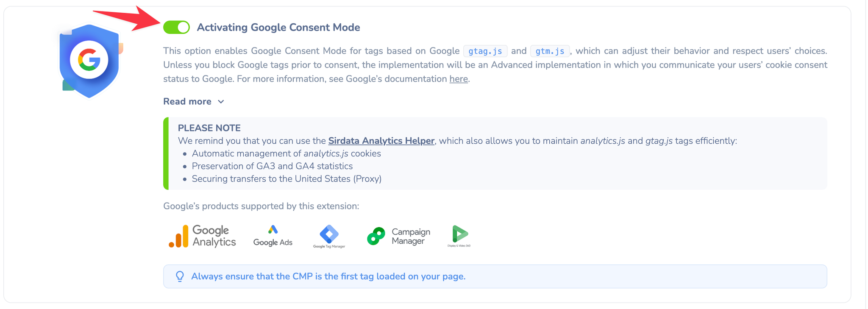The height and width of the screenshot is (309, 868).
Task: Click the red arrow pointing to toggle
Action: (127, 19)
